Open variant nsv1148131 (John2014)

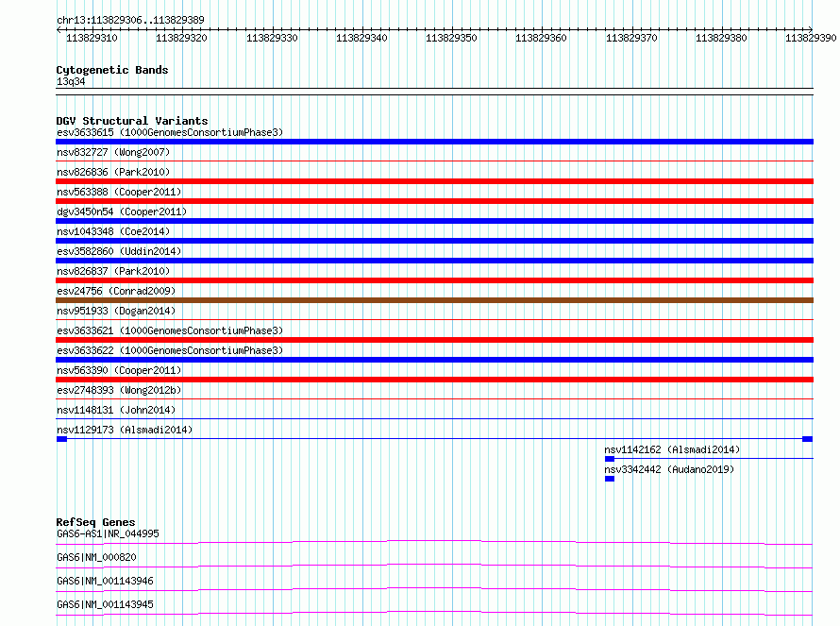(116, 410)
